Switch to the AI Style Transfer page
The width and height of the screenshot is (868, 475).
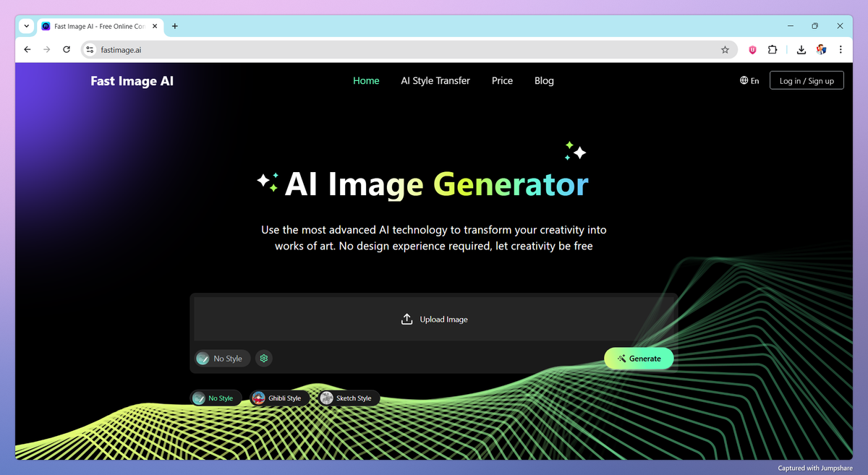(x=435, y=80)
